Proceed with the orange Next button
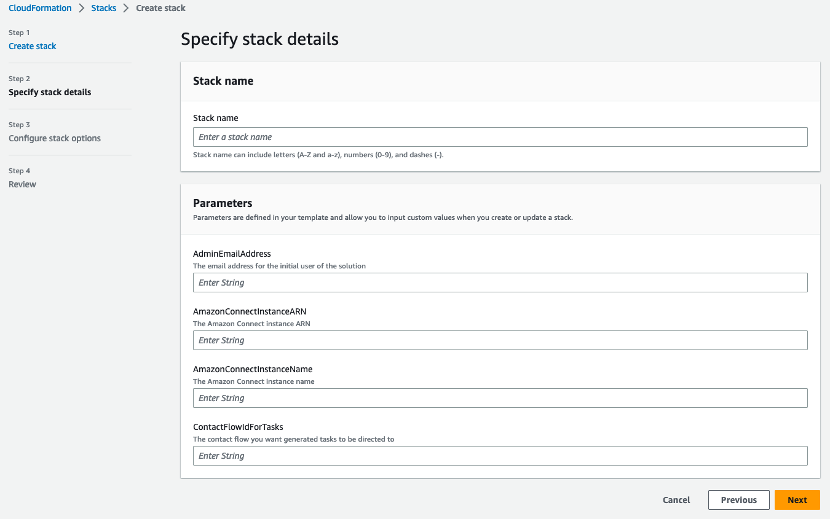This screenshot has height=520, width=831. click(797, 500)
